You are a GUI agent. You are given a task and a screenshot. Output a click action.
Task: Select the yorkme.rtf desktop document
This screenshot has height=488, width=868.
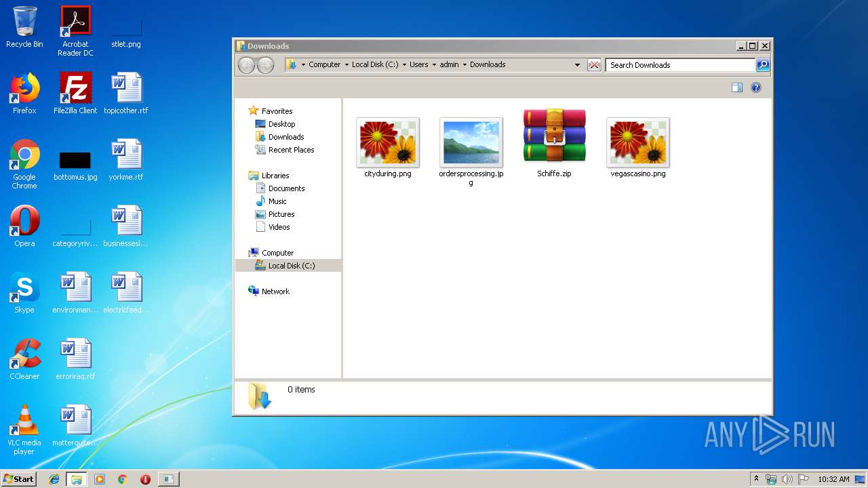coord(126,161)
